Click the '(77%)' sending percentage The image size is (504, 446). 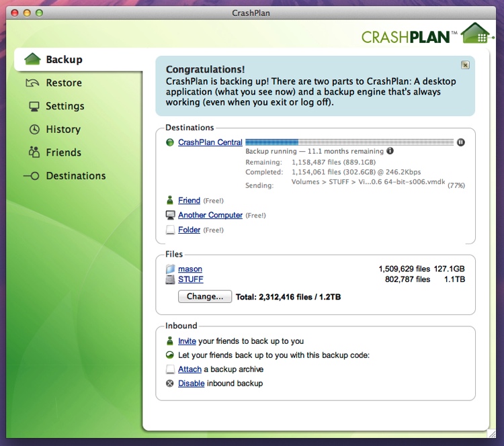(x=456, y=185)
